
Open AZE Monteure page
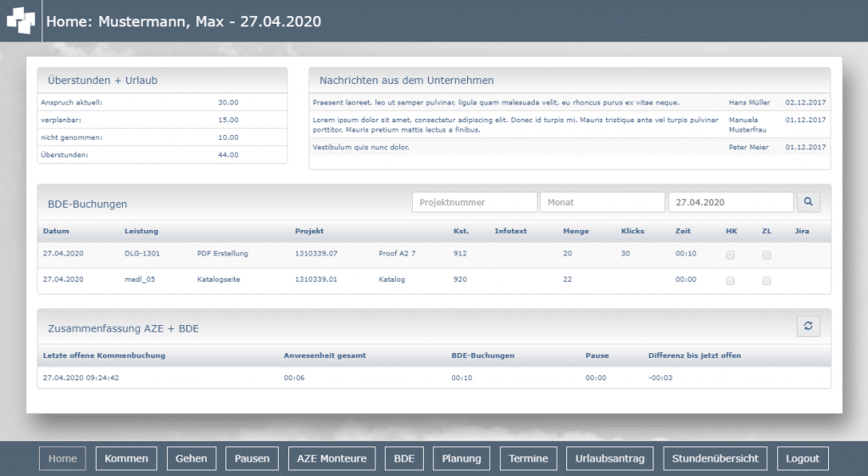331,458
